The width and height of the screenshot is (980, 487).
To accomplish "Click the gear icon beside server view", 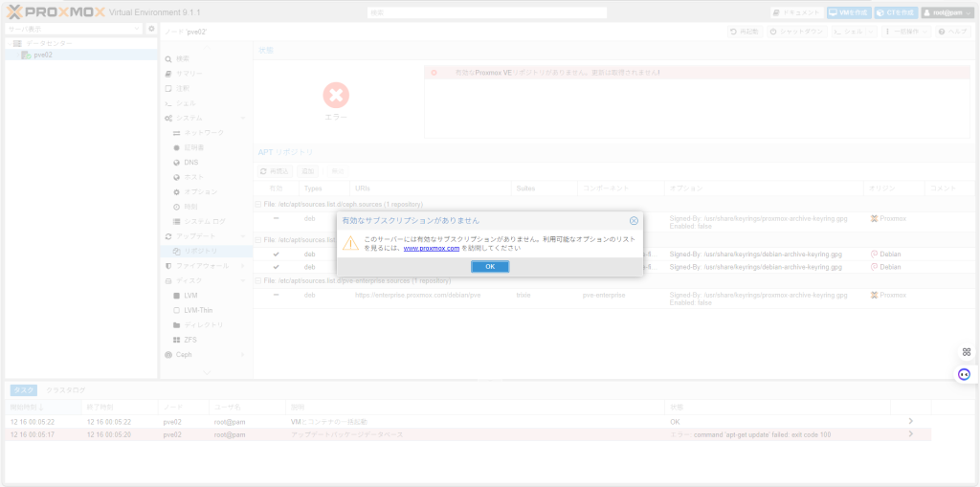I will (x=151, y=29).
